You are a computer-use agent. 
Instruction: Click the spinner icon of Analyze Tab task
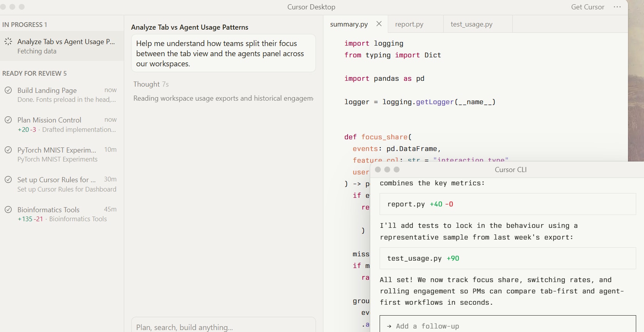coord(8,41)
